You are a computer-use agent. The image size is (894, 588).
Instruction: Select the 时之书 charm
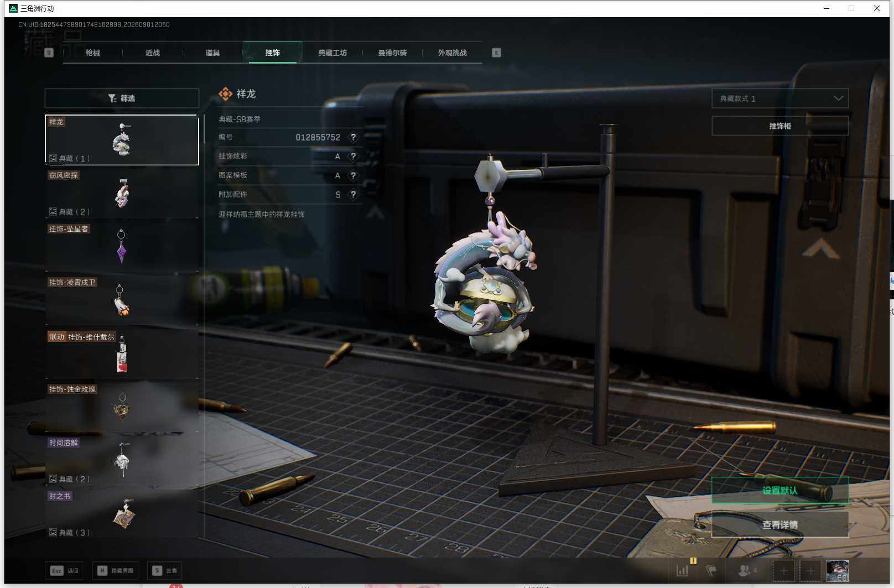click(x=122, y=514)
